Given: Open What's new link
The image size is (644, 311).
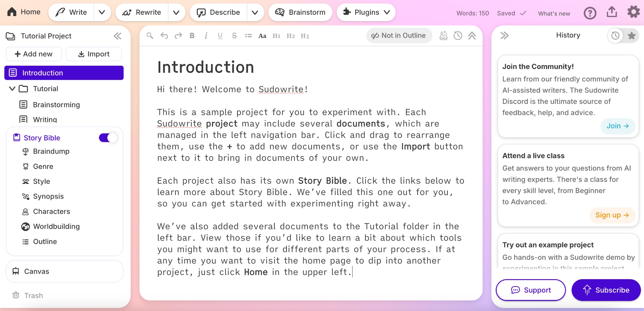Looking at the screenshot, I should [554, 13].
